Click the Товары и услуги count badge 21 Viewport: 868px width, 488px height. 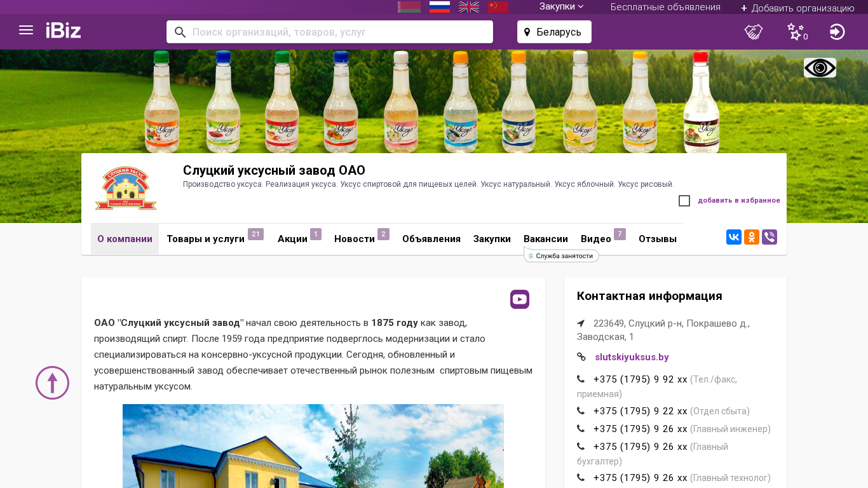(x=255, y=234)
